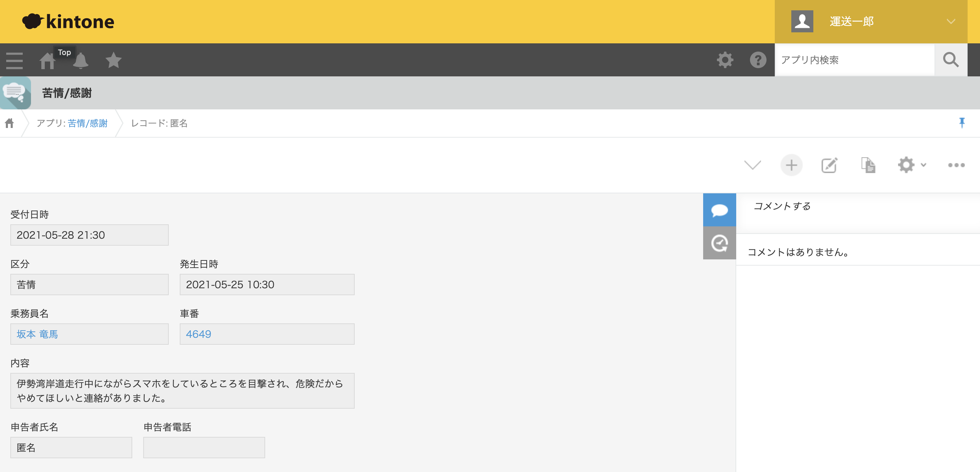Open the 坂本 竜馬 crew member link

(37, 334)
